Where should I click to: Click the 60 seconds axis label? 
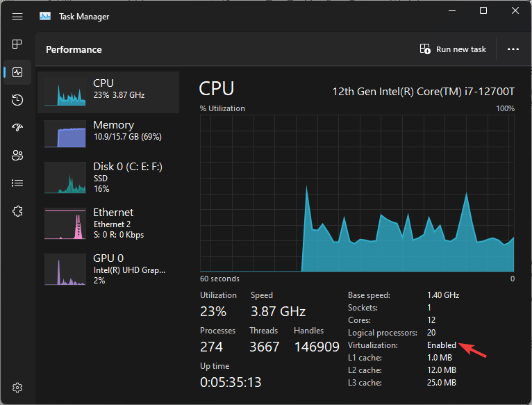point(219,279)
